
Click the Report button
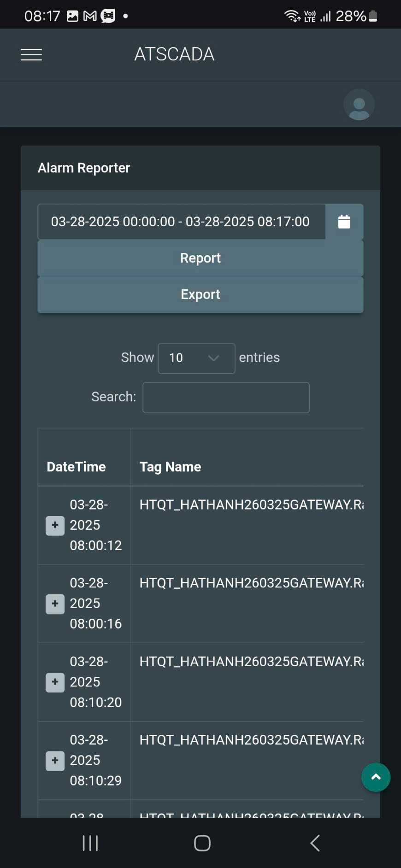coord(200,258)
